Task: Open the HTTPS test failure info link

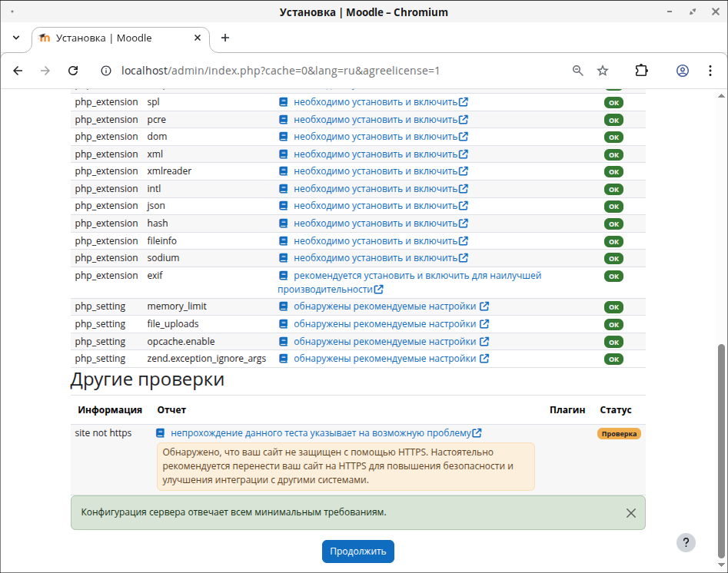Action: 321,433
